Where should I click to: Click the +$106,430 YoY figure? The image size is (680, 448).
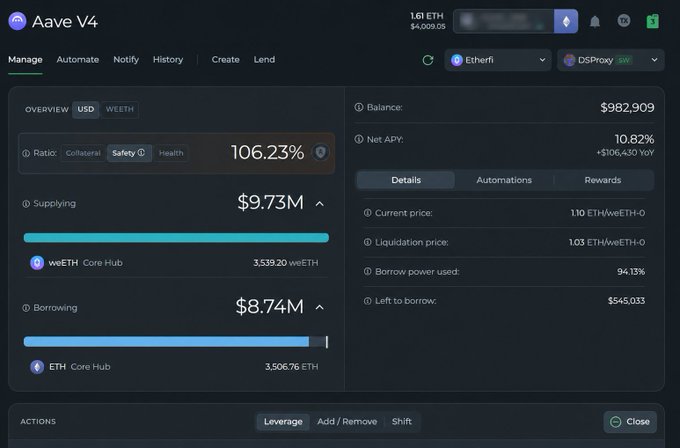pos(625,153)
